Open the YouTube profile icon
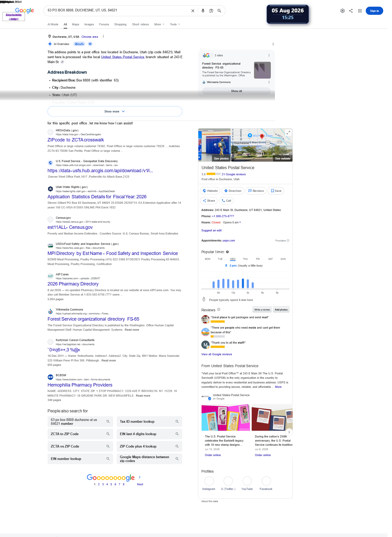 [247, 481]
